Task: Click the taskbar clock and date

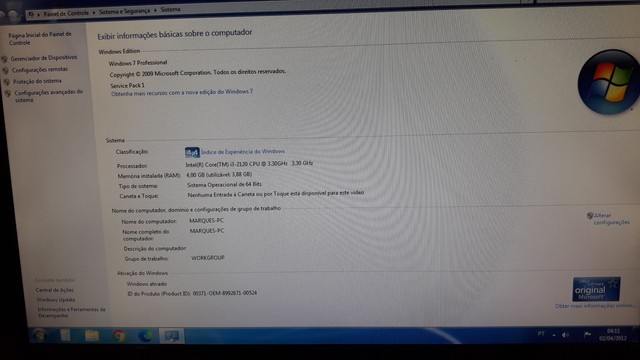Action: (x=613, y=335)
